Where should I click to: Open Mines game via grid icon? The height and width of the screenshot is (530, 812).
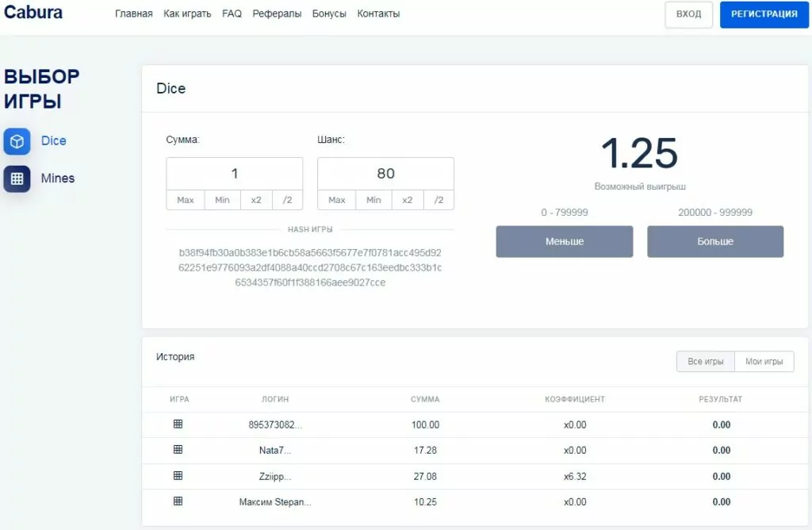(x=17, y=179)
